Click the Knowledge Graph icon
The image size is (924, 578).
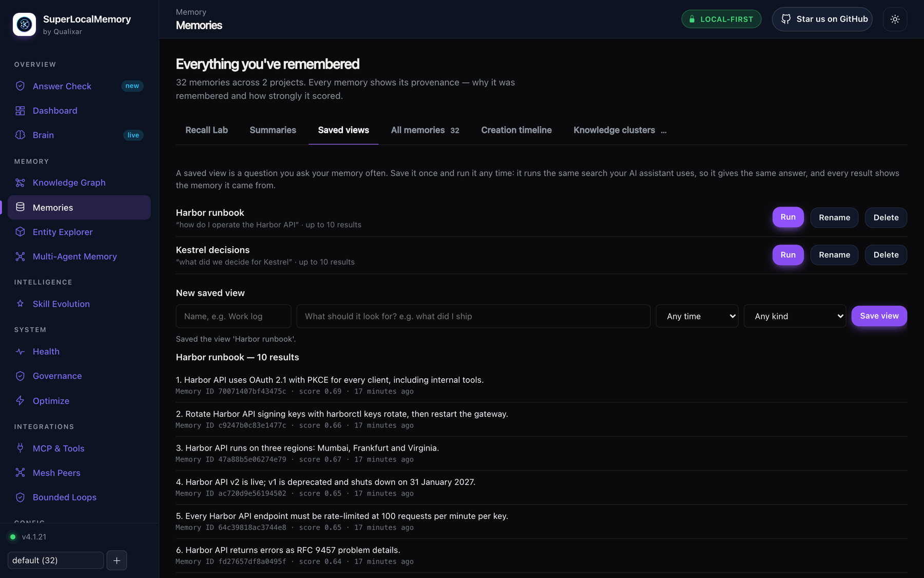tap(20, 182)
